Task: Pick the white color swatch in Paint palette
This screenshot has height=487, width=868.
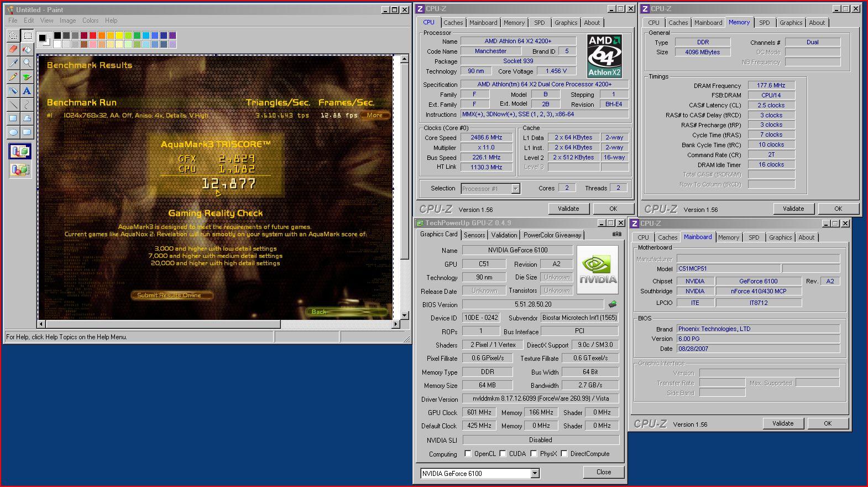Action: click(x=57, y=44)
